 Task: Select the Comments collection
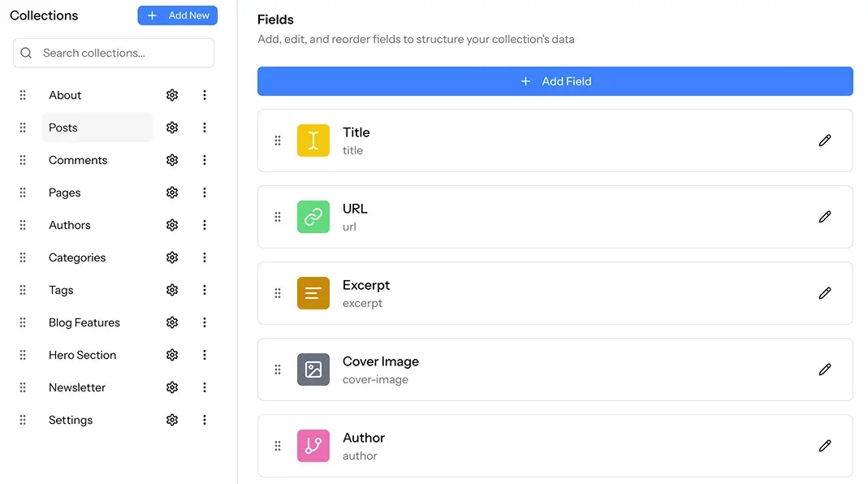point(97,160)
